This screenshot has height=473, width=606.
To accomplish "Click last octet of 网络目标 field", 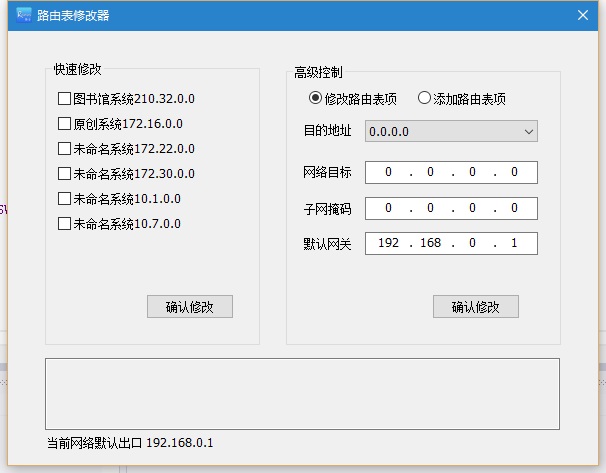I will (x=514, y=172).
